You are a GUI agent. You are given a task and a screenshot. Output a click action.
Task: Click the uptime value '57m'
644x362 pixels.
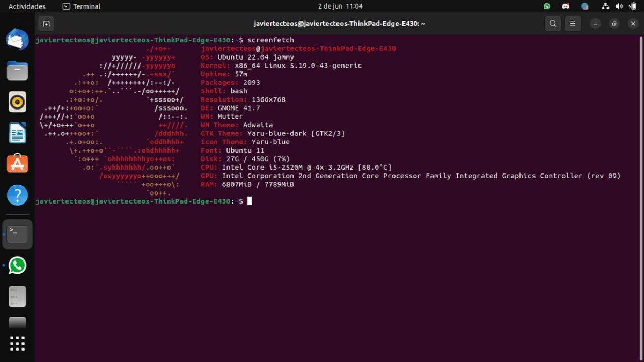point(241,74)
